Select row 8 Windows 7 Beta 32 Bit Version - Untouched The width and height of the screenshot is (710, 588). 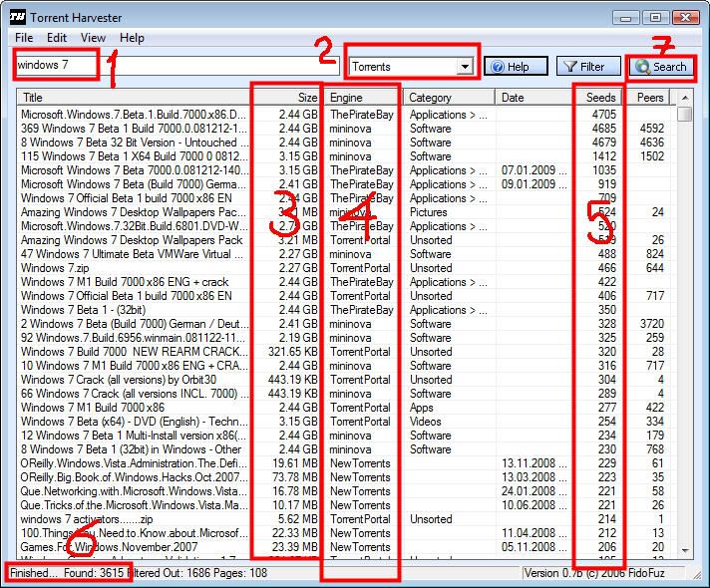pyautogui.click(x=344, y=143)
